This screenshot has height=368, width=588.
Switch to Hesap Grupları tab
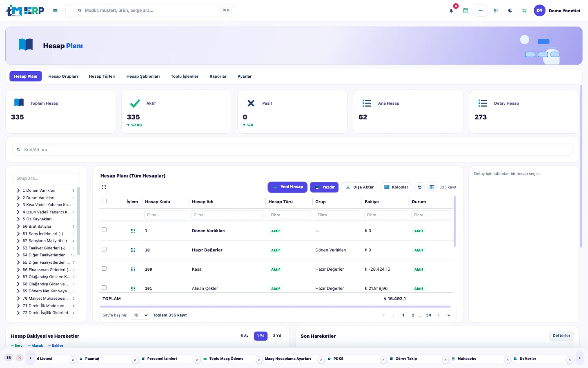click(63, 76)
